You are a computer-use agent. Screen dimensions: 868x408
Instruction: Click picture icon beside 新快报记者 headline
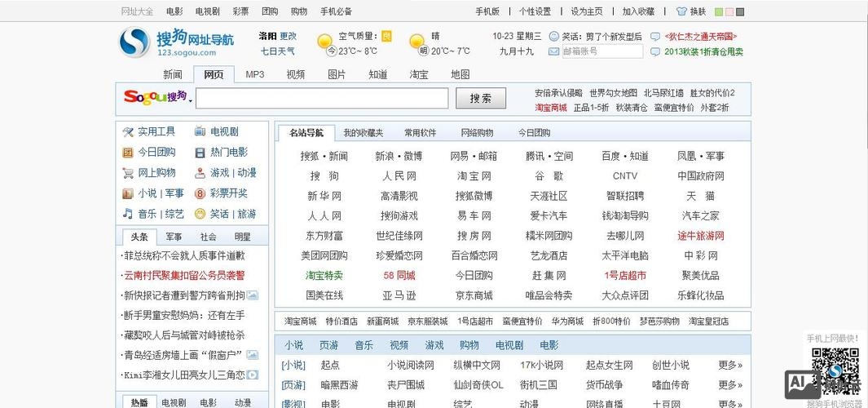click(x=253, y=295)
